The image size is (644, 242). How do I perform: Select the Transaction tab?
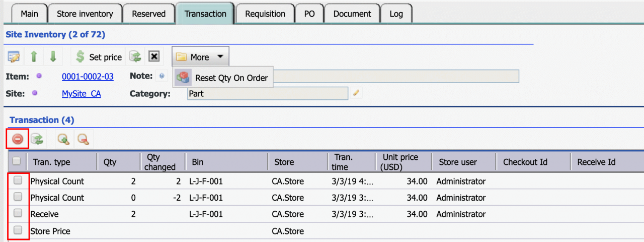205,14
